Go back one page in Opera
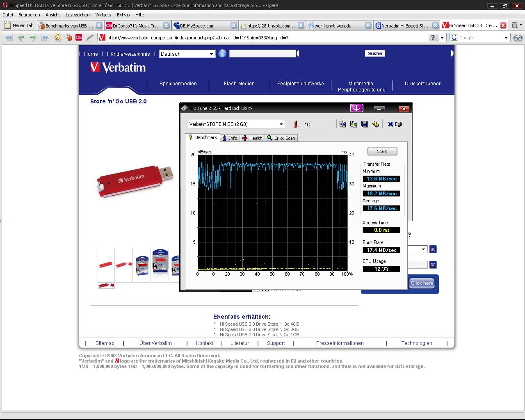 coord(21,37)
